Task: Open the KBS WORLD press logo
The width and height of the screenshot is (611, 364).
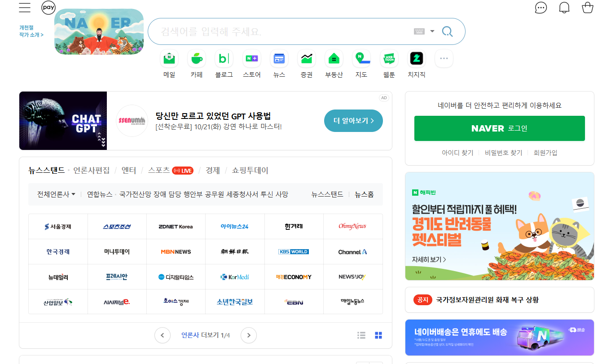Action: coord(294,252)
